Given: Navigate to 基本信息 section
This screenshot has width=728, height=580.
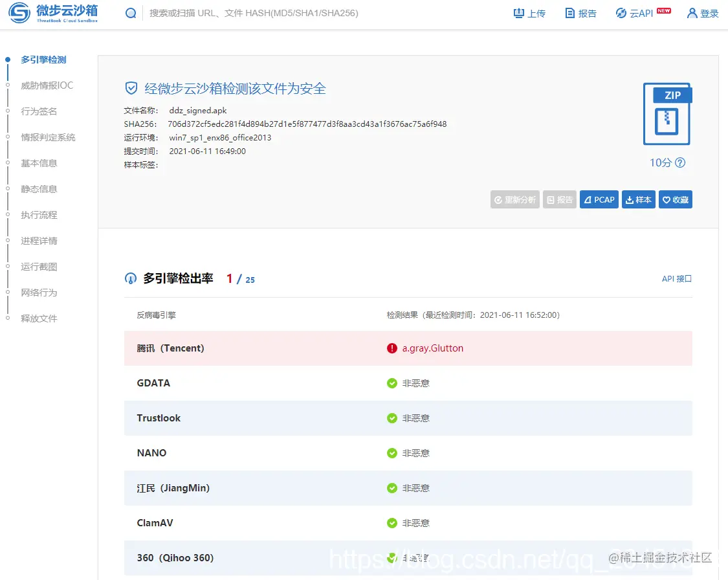Looking at the screenshot, I should point(39,164).
